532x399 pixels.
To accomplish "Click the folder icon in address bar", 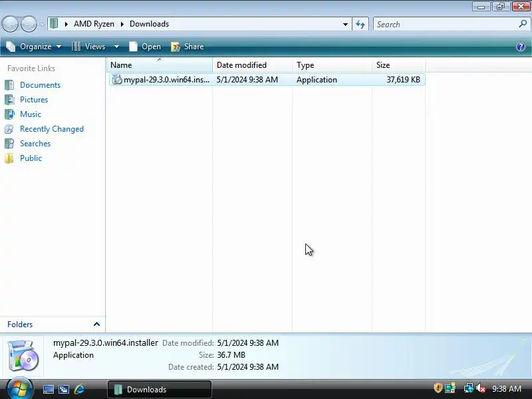I will 55,24.
